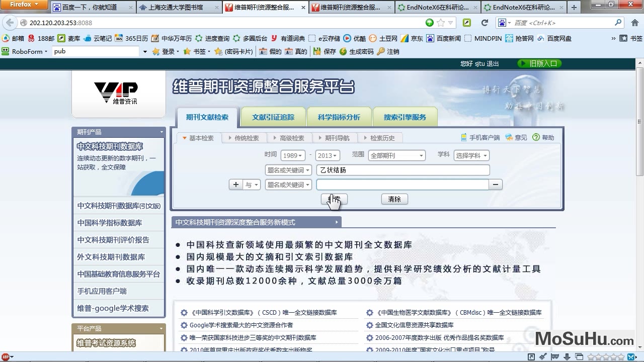Open the 意见 feedback link
This screenshot has width=644, height=362.
[516, 137]
